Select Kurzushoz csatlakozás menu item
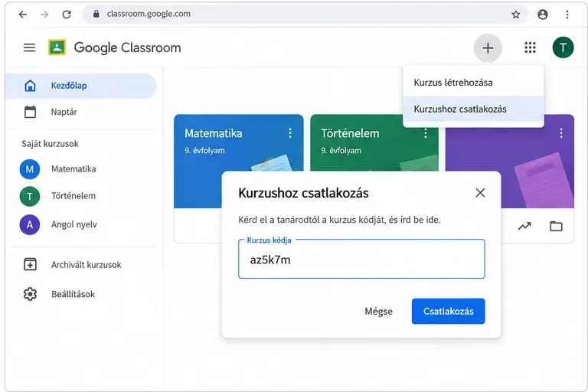 [473, 109]
